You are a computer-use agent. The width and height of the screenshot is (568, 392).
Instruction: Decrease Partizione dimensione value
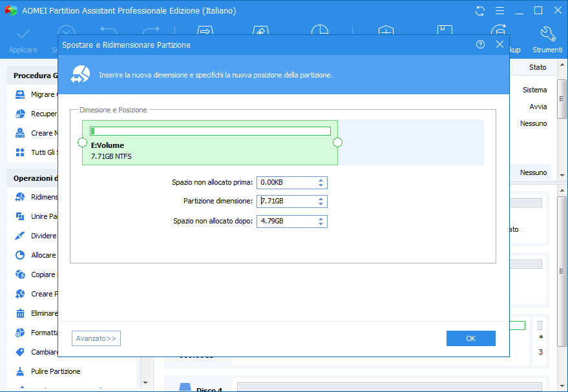(x=321, y=204)
